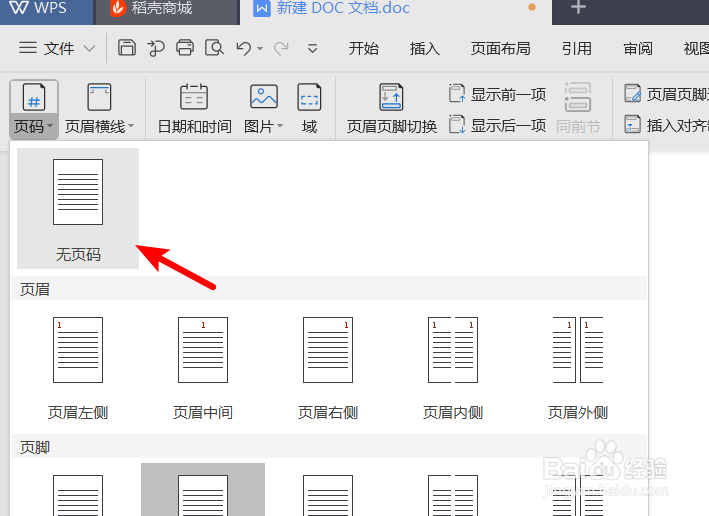Open 页眉页脚 options button
709x516 pixels.
click(x=666, y=94)
